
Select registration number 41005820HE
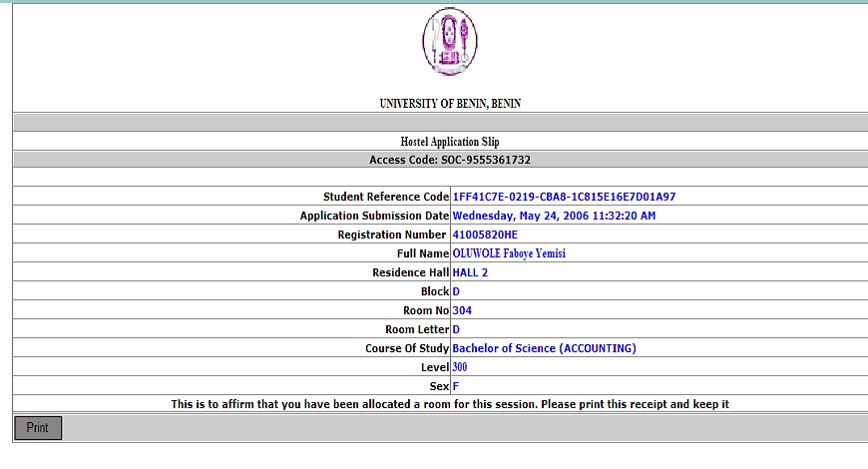tap(485, 234)
